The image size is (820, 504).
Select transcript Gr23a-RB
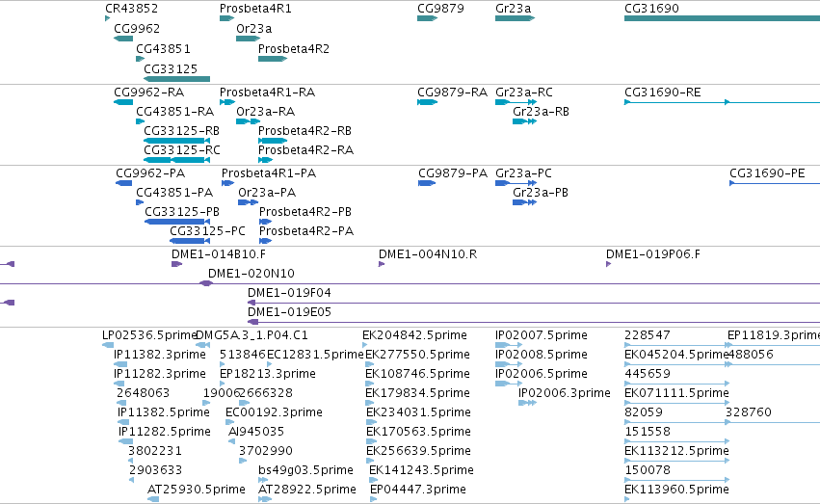pyautogui.click(x=541, y=112)
